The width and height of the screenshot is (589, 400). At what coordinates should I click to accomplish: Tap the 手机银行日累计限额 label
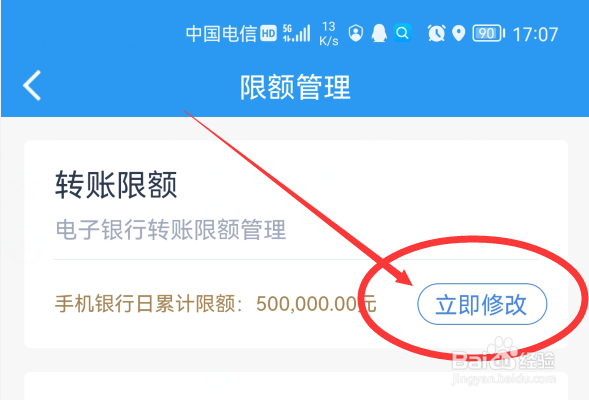pyautogui.click(x=149, y=303)
